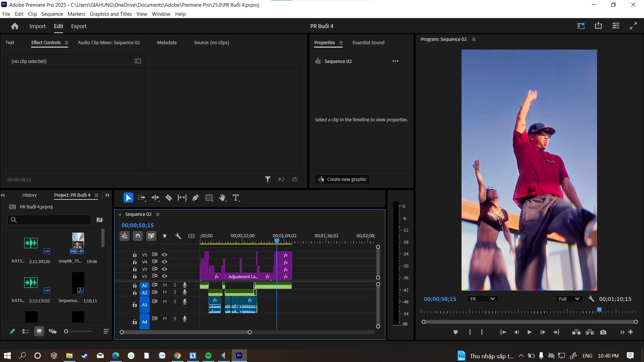
Task: Select the Razor tool
Action: (x=169, y=198)
